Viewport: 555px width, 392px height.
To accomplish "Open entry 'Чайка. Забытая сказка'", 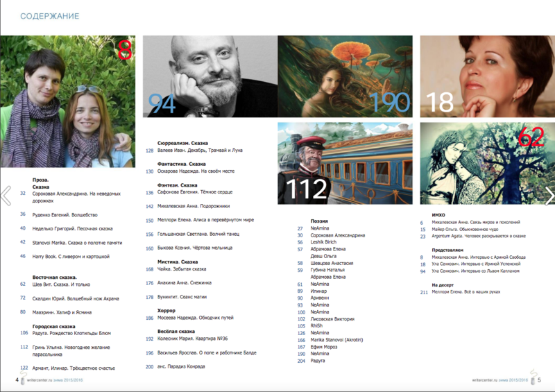I will (182, 269).
